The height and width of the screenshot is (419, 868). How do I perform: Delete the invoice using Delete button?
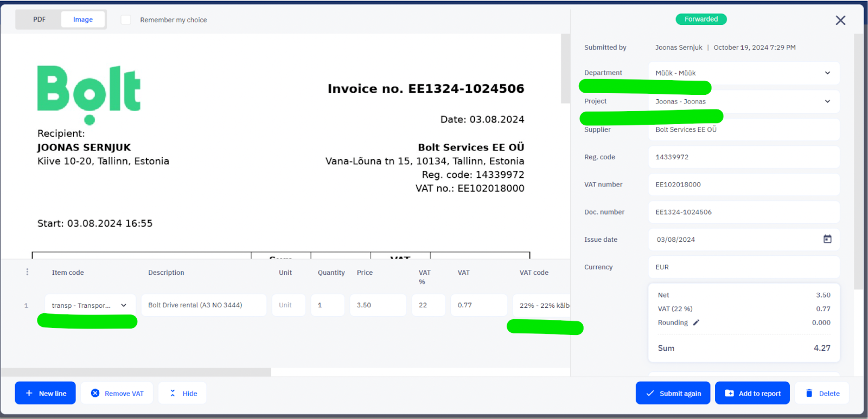tap(822, 394)
